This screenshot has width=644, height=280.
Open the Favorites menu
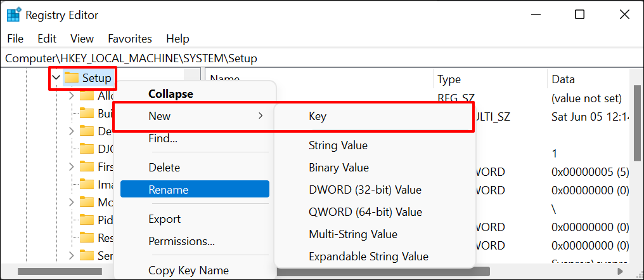tap(130, 39)
